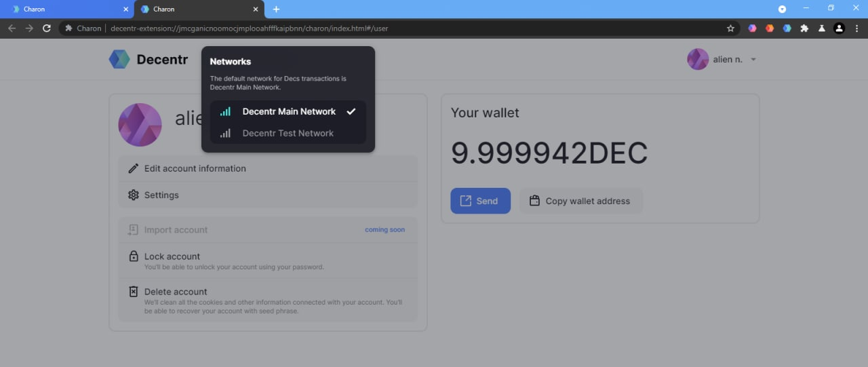Click the padlock icon beside Lock account
The height and width of the screenshot is (367, 868).
point(134,256)
